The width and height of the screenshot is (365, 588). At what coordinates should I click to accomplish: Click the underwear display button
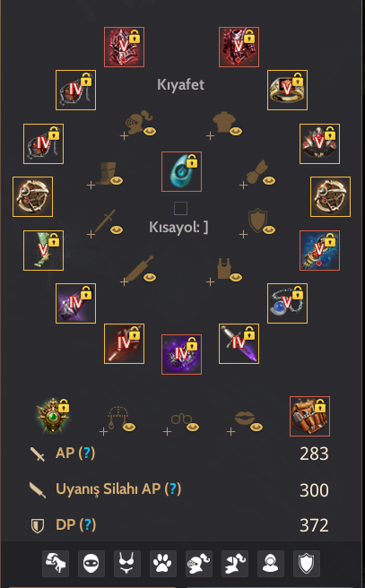[127, 563]
